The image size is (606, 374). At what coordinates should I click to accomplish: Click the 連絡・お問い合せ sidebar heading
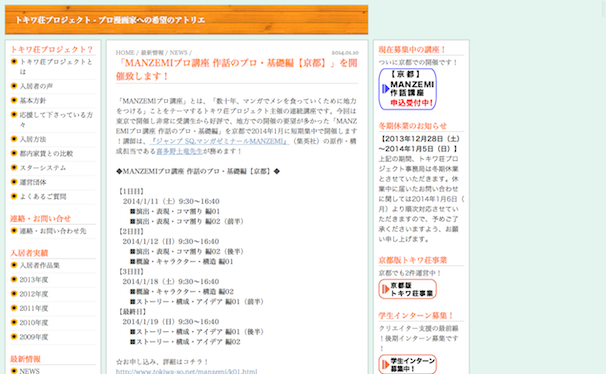40,218
